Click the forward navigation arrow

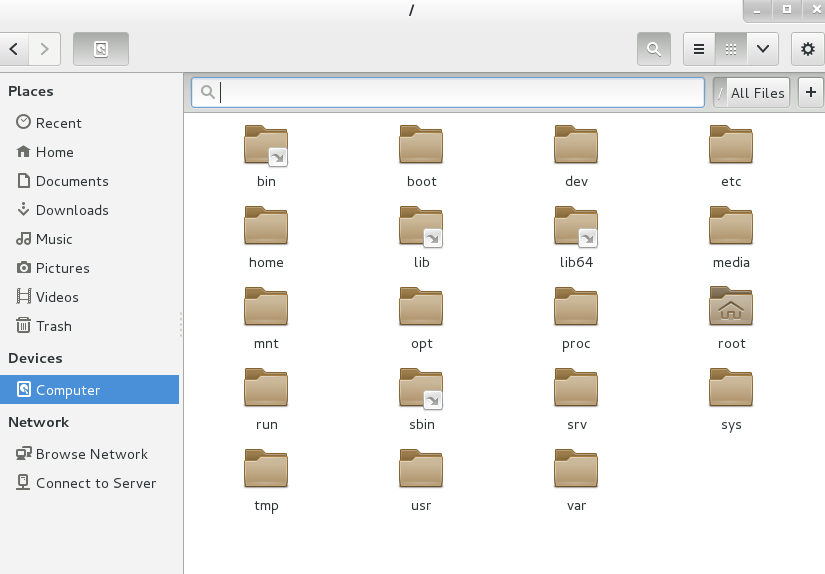[44, 48]
